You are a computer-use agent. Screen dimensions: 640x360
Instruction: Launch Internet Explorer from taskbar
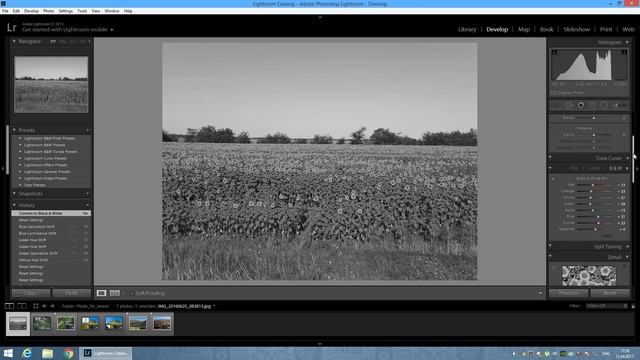(27, 353)
